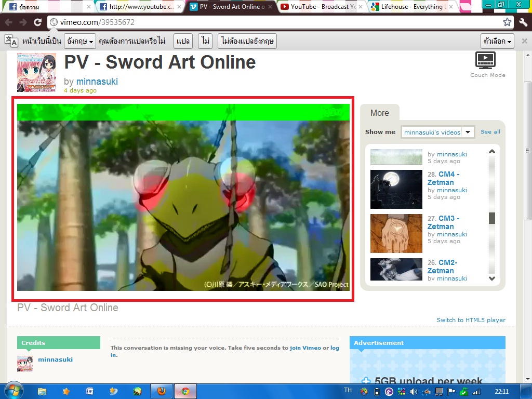Open the minnasuki author link under the title
Viewport: 532px width, 399px height.
[97, 82]
